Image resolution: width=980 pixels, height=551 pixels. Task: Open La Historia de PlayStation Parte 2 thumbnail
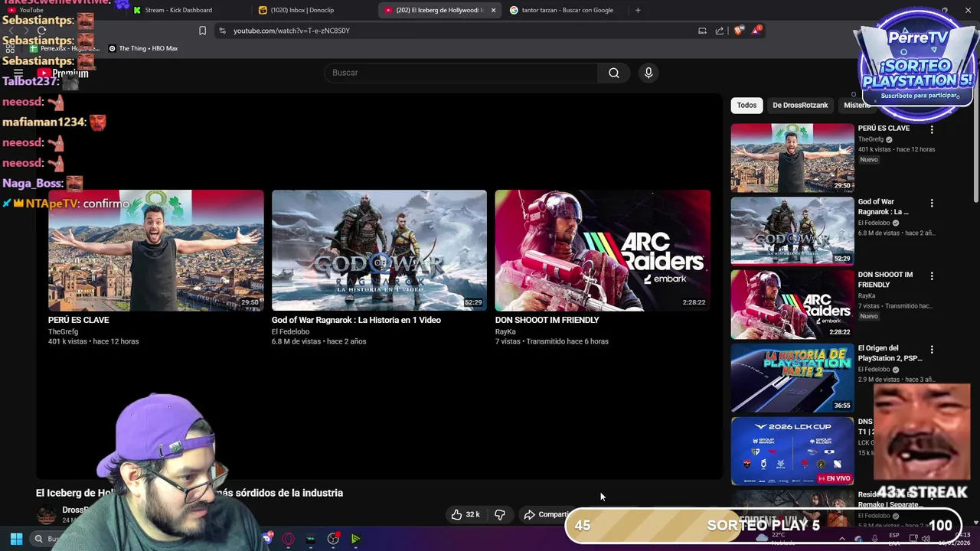coord(792,378)
